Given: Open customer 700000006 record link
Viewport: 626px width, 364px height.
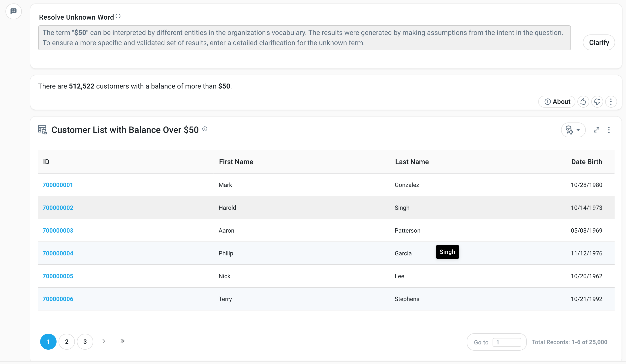Looking at the screenshot, I should (x=58, y=299).
